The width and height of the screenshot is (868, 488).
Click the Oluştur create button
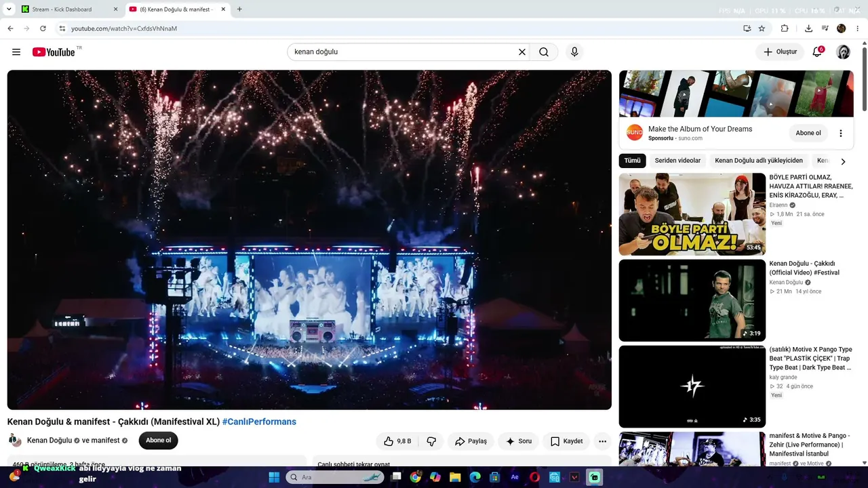click(780, 52)
